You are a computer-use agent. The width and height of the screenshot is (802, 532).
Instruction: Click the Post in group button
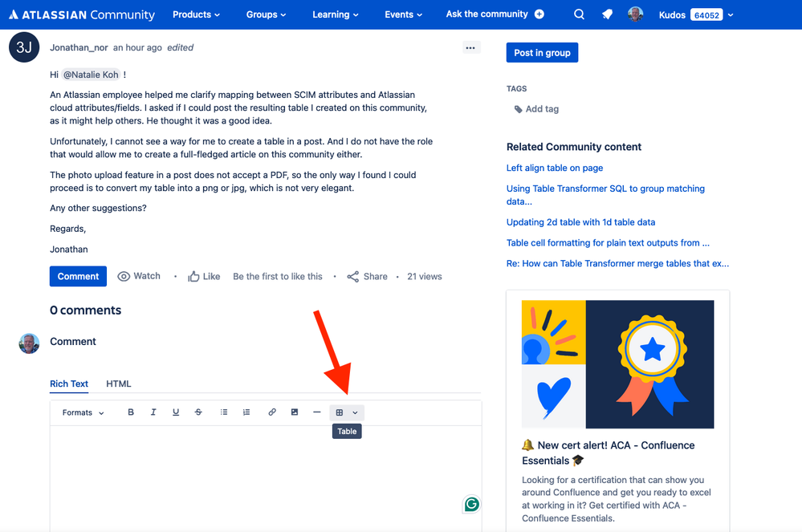click(x=542, y=53)
